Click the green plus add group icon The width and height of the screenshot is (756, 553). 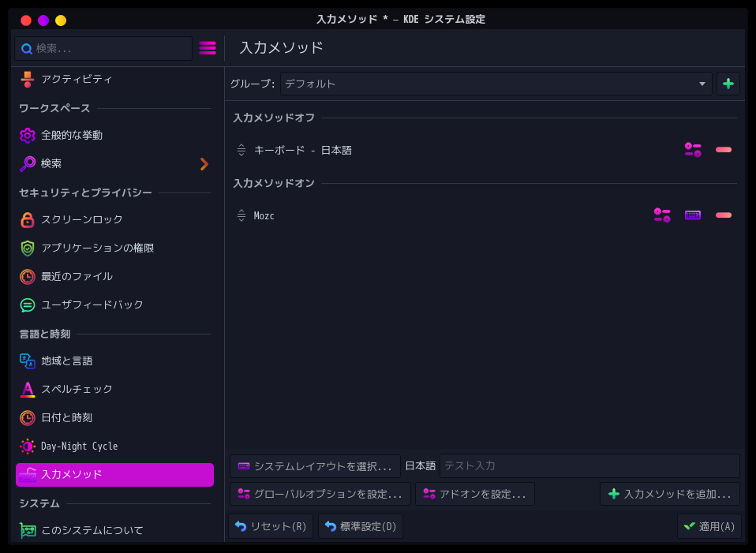click(728, 84)
